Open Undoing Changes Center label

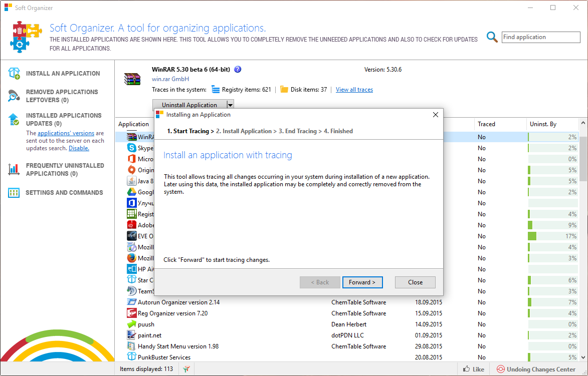pyautogui.click(x=541, y=369)
